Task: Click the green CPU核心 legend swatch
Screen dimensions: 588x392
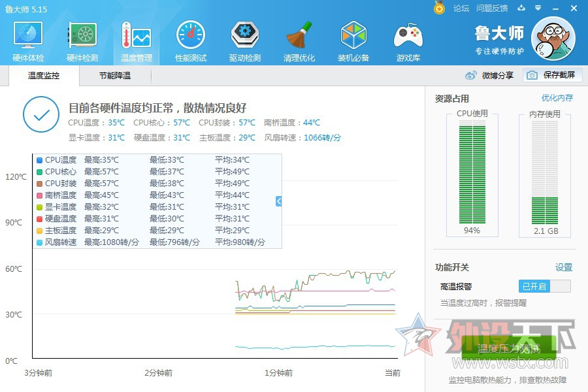Action: pos(39,172)
